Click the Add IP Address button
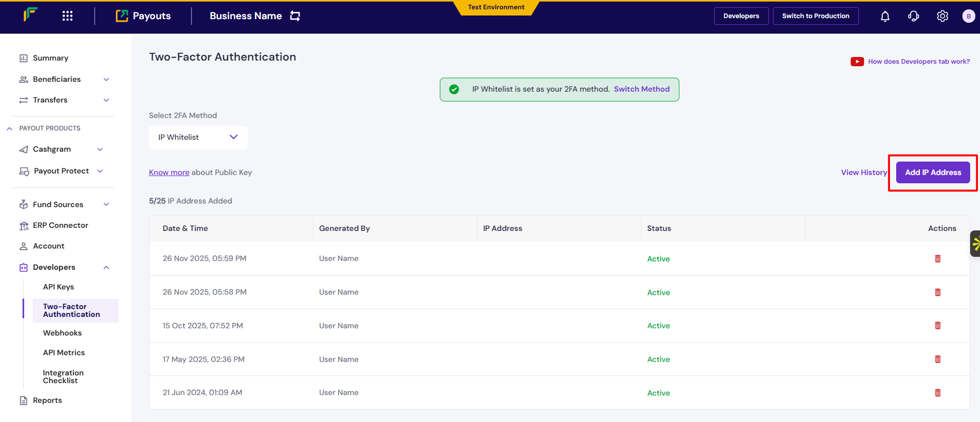This screenshot has height=422, width=980. tap(932, 172)
